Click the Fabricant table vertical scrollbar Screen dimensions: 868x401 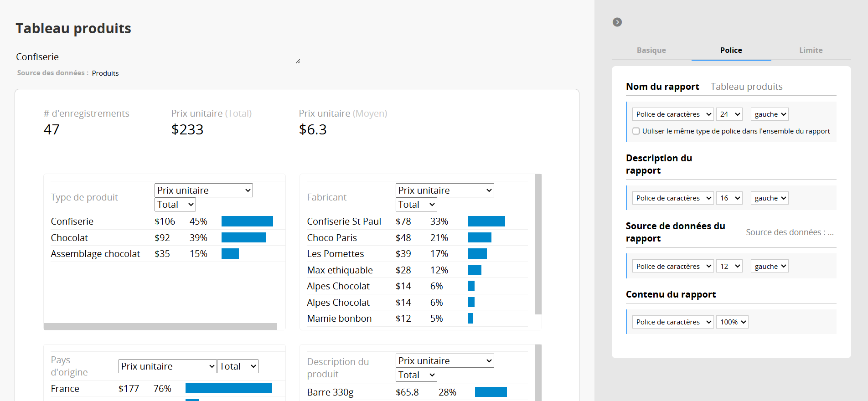(x=538, y=244)
